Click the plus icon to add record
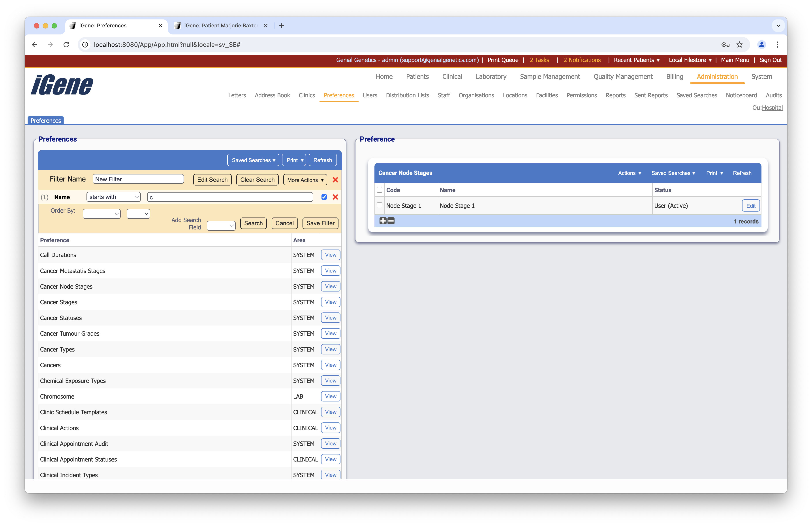Viewport: 812px width, 526px height. [x=383, y=221]
